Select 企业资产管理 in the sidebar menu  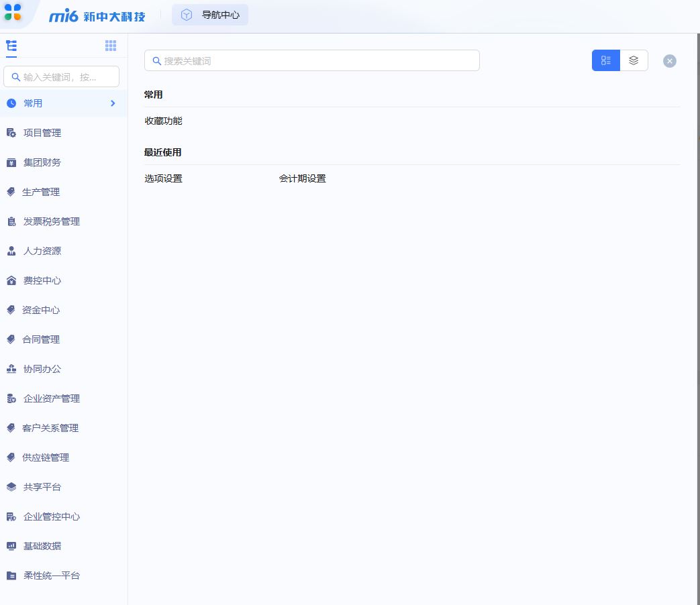point(51,398)
